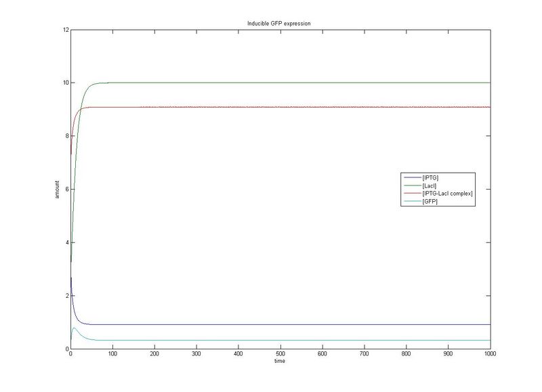Click the green line sample in legend
The image size is (542, 392).
tap(411, 185)
